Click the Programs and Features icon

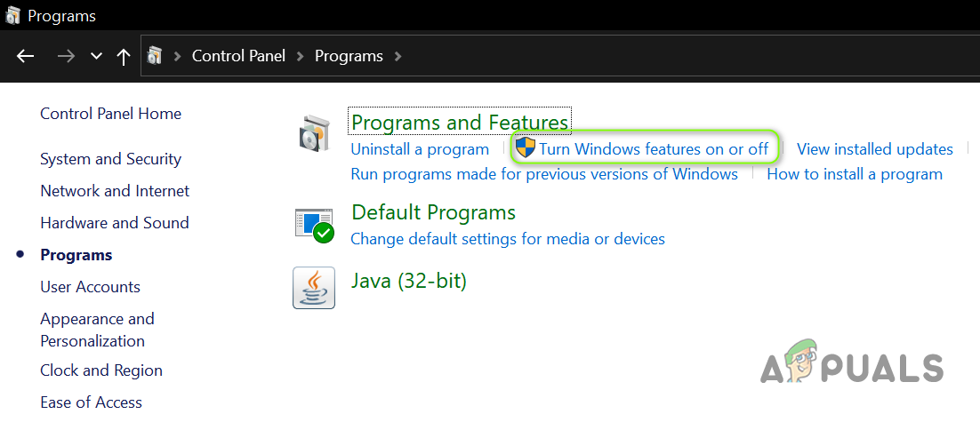point(313,134)
